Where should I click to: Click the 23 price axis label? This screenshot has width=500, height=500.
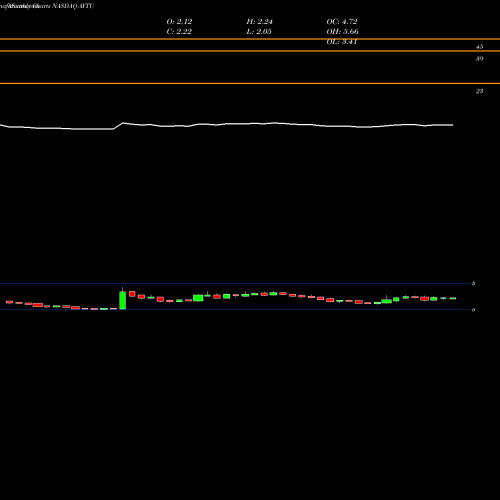pos(479,91)
